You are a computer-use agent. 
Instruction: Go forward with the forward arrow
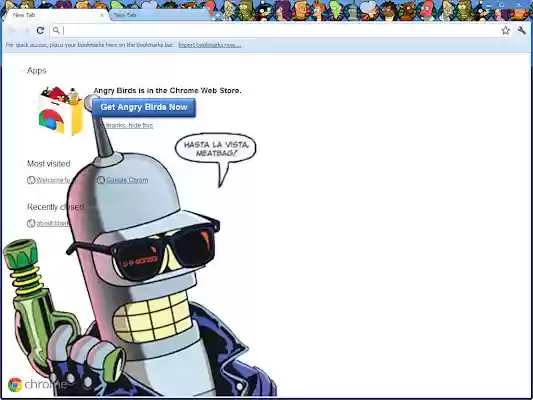27,31
